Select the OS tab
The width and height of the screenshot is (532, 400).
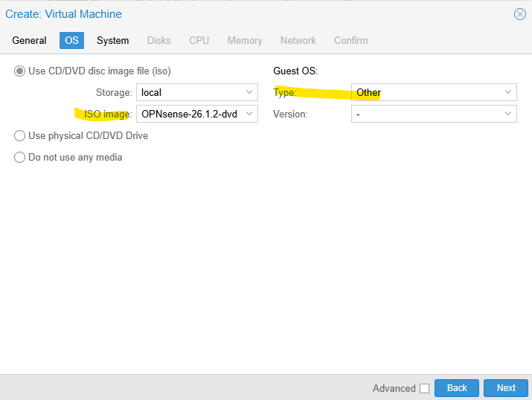pos(71,40)
